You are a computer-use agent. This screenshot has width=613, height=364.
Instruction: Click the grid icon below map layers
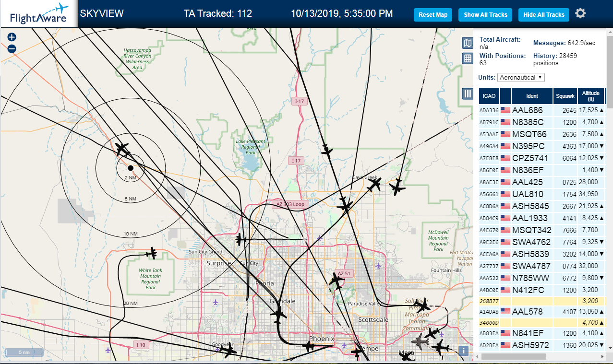468,59
